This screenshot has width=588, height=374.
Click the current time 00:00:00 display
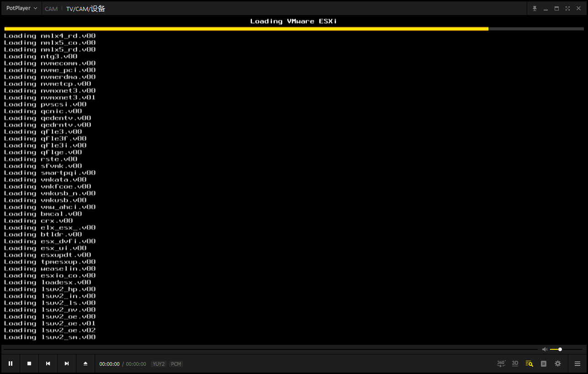(x=109, y=364)
